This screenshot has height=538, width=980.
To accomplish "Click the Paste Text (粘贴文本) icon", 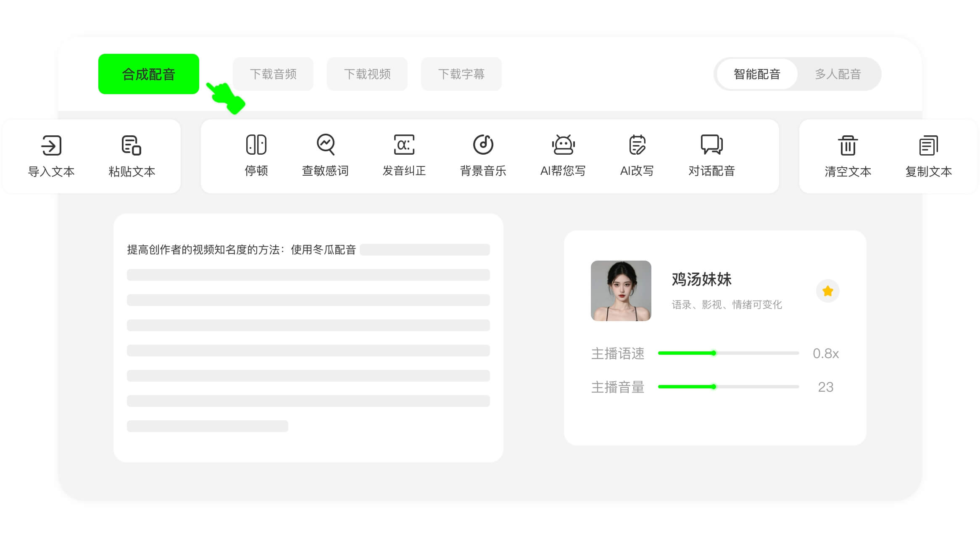I will 132,145.
